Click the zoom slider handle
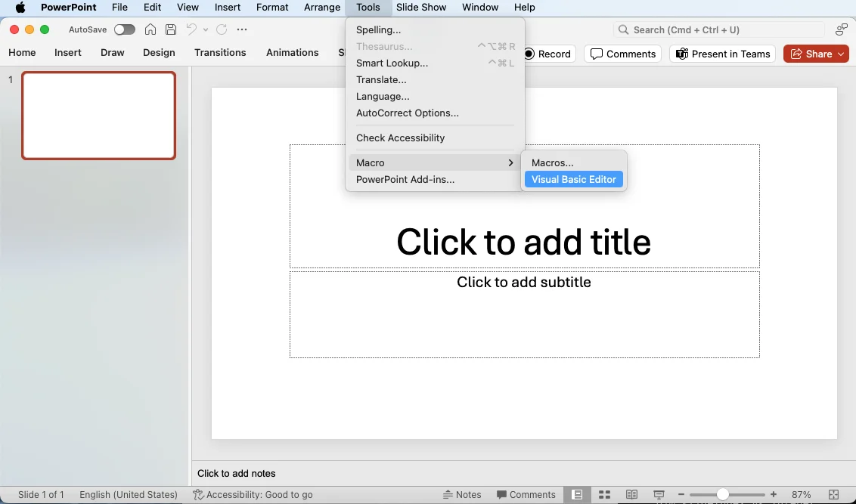 click(x=723, y=495)
